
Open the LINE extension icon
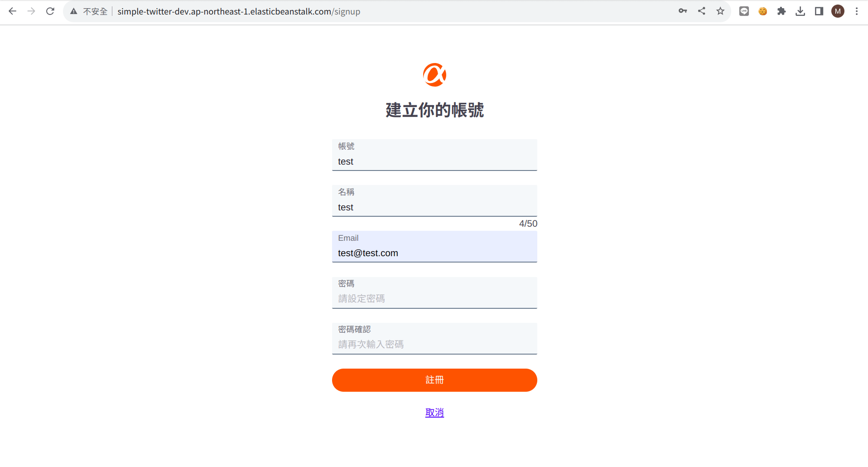744,11
